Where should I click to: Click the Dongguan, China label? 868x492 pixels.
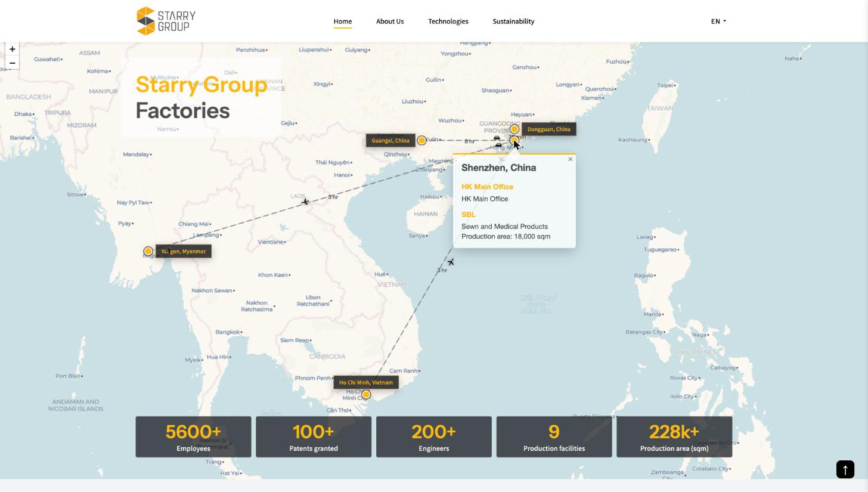point(549,129)
